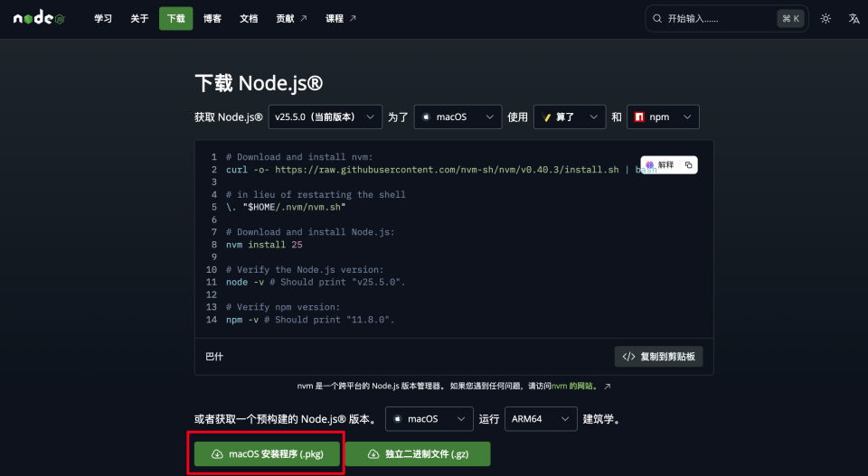Click the Node.js logo

[x=39, y=18]
